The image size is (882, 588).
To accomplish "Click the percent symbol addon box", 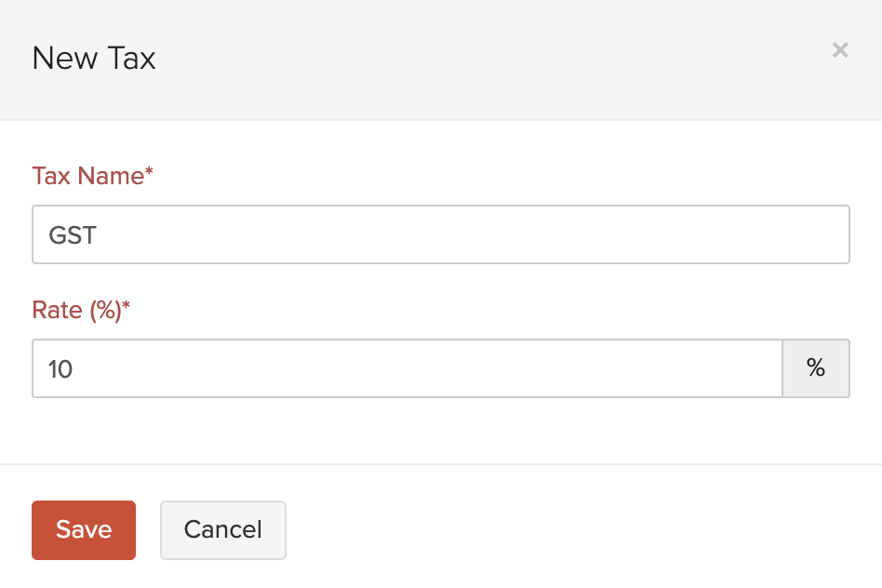I will tap(816, 369).
